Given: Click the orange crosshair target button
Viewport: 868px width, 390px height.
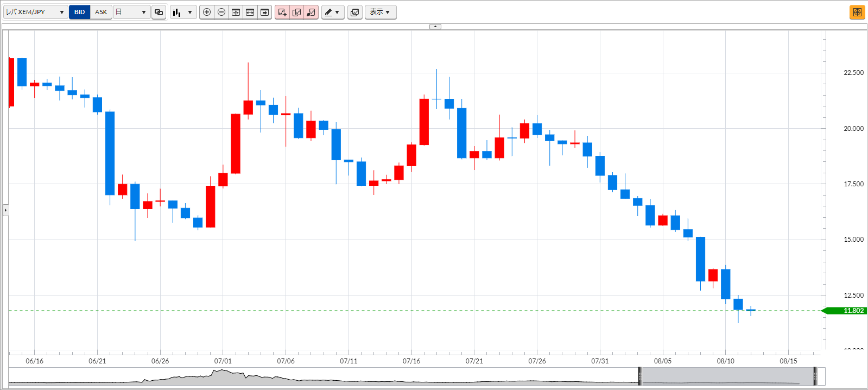Looking at the screenshot, I should tap(857, 12).
